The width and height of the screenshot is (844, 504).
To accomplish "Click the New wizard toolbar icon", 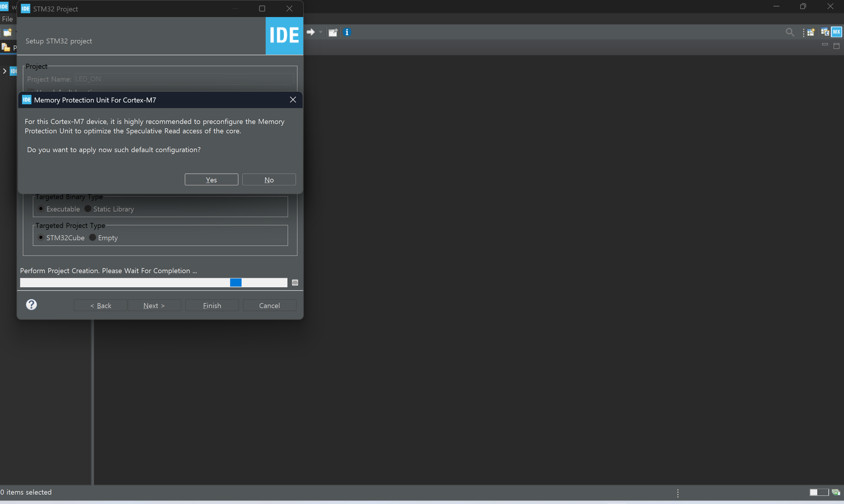I will pos(7,32).
